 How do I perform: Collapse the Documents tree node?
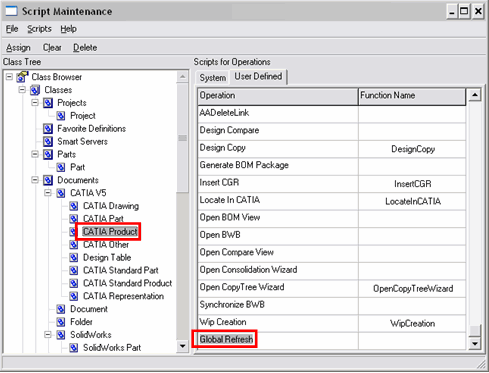click(35, 180)
